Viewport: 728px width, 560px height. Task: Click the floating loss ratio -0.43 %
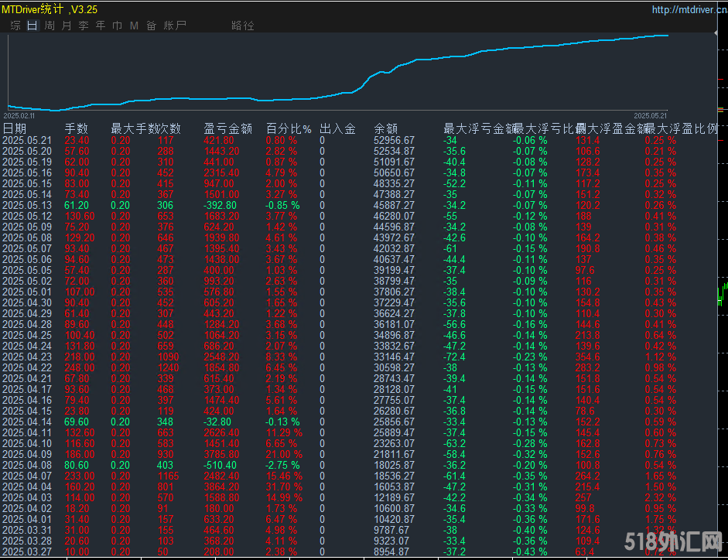click(x=530, y=552)
